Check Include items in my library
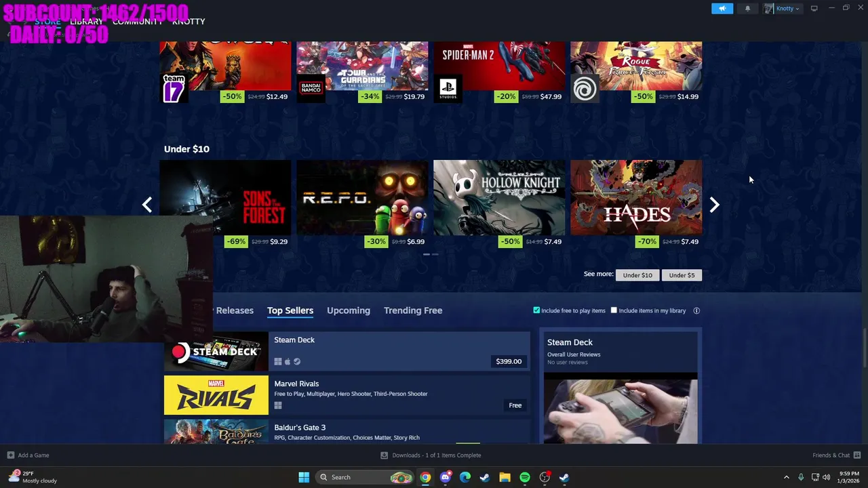 [x=614, y=310]
